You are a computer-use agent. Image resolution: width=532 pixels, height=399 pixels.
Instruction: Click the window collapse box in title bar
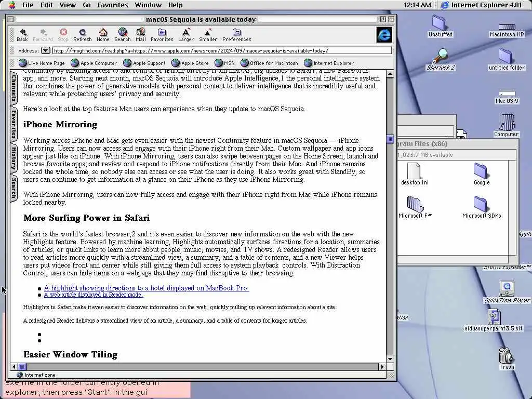[391, 19]
